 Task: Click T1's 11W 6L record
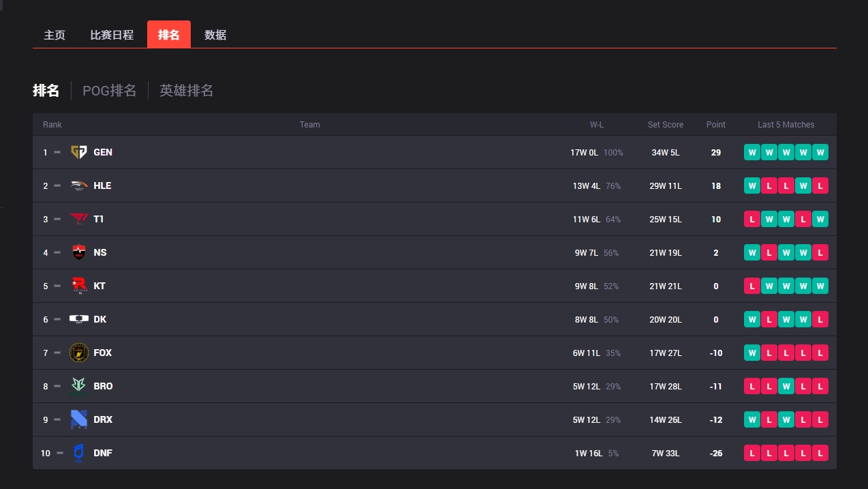pos(587,220)
